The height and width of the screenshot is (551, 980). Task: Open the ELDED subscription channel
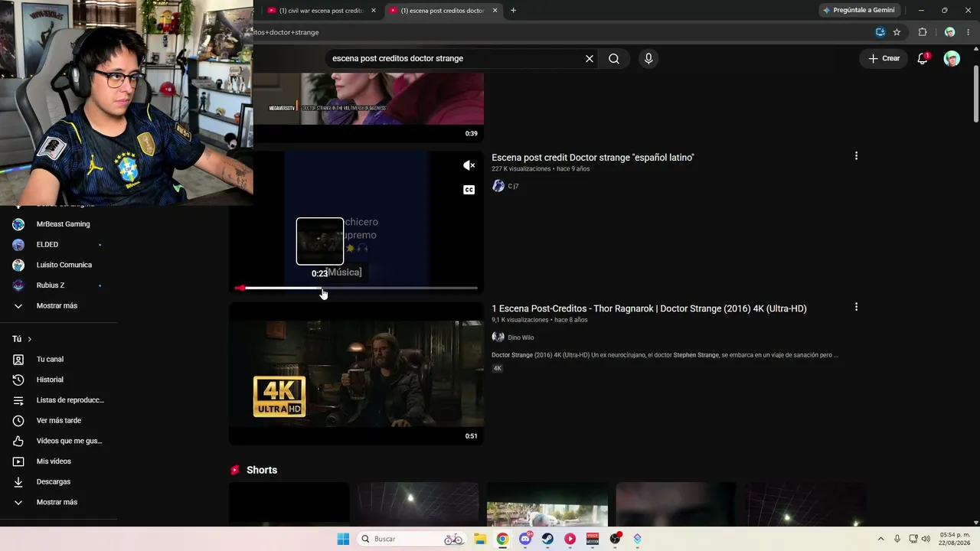(x=47, y=245)
